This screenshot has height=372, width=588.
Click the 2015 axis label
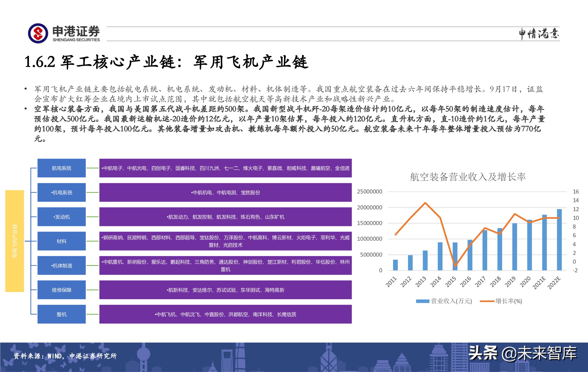[x=451, y=282]
